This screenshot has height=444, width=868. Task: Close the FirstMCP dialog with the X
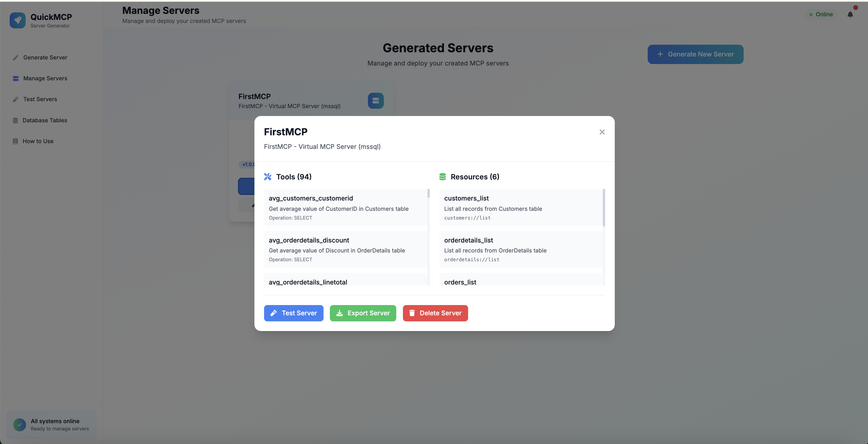(x=602, y=132)
